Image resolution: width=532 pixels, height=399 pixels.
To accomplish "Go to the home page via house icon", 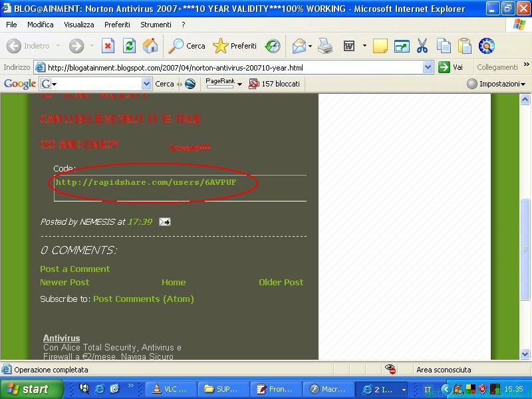I will pyautogui.click(x=150, y=46).
